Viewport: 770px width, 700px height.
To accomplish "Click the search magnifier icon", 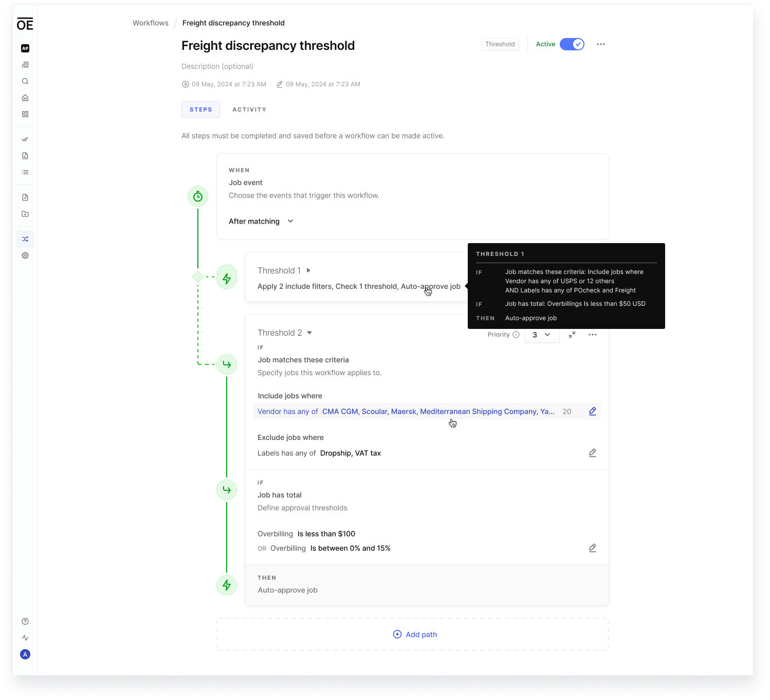I will pyautogui.click(x=25, y=81).
